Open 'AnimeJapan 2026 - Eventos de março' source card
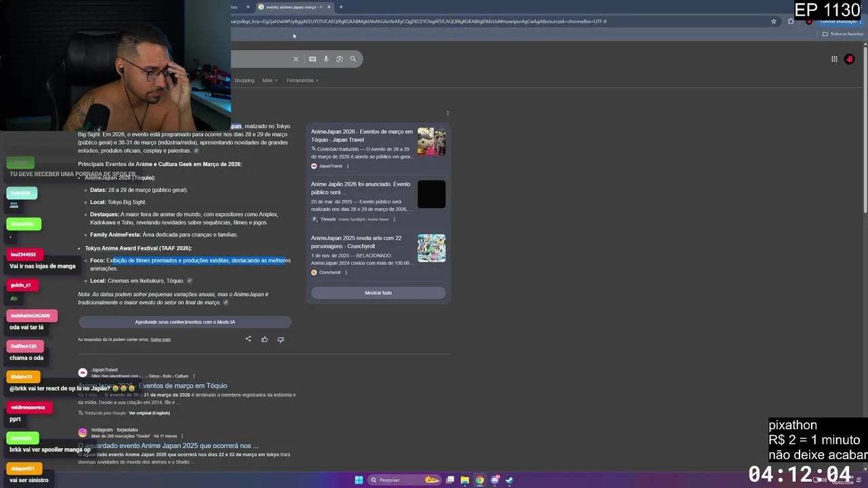Viewport: 868px width, 488px height. click(x=361, y=136)
